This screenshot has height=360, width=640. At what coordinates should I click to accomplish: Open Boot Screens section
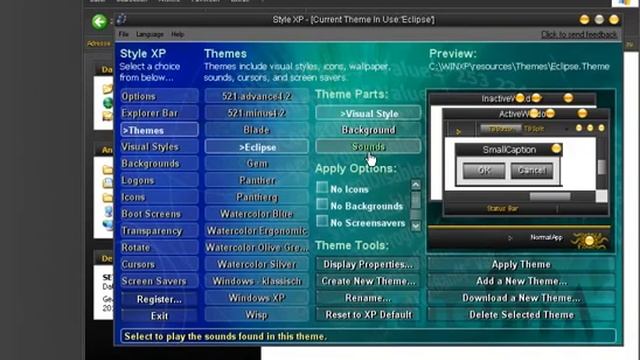pyautogui.click(x=159, y=214)
